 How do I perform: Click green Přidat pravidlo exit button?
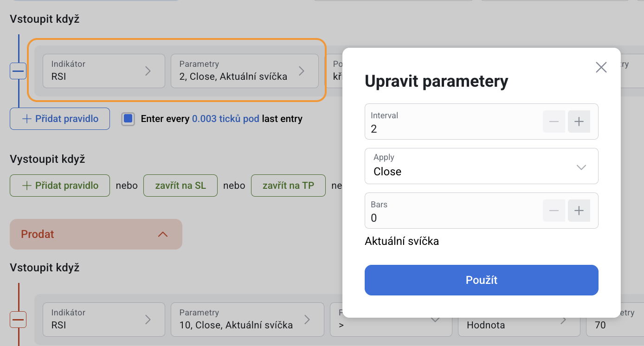click(60, 186)
